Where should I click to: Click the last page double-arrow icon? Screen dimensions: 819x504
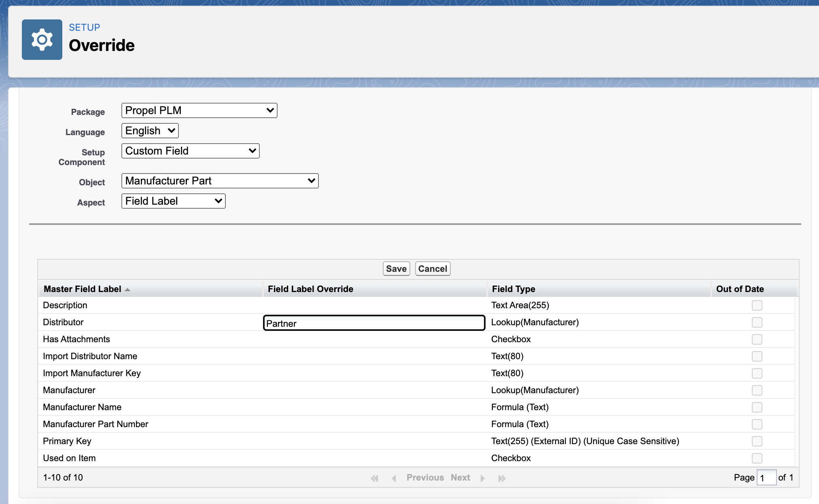pos(502,478)
